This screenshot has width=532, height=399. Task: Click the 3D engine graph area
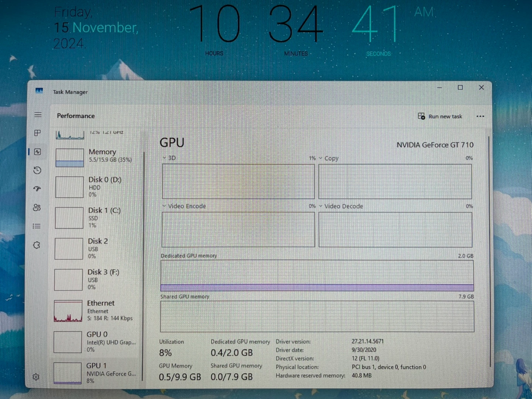238,182
